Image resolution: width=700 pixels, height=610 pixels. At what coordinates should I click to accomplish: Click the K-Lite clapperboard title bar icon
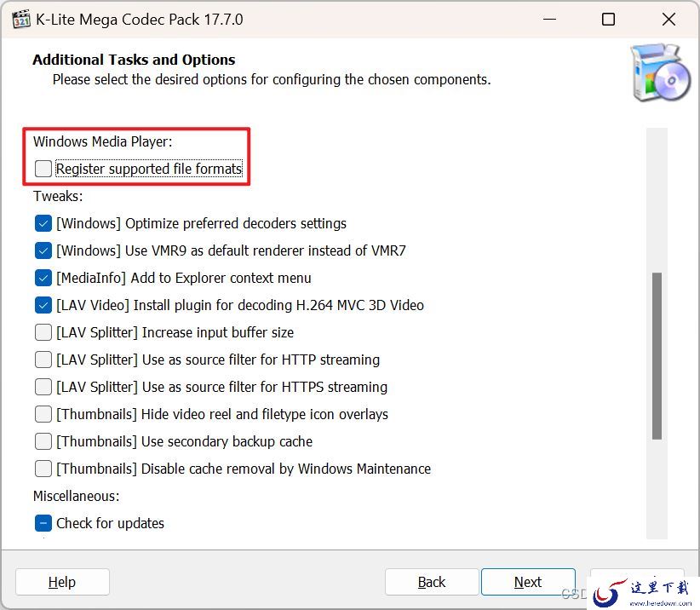21,20
